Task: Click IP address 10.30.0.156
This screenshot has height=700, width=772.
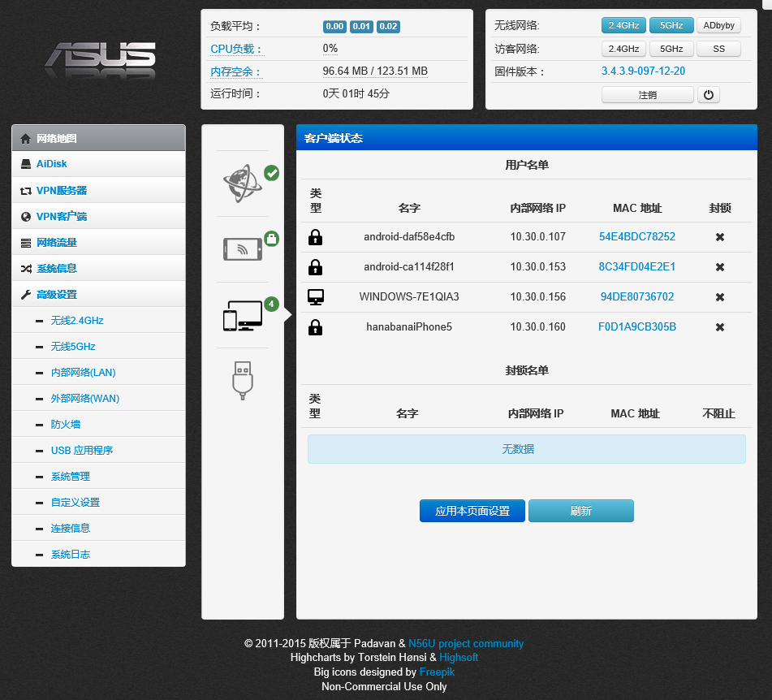Action: pyautogui.click(x=537, y=297)
